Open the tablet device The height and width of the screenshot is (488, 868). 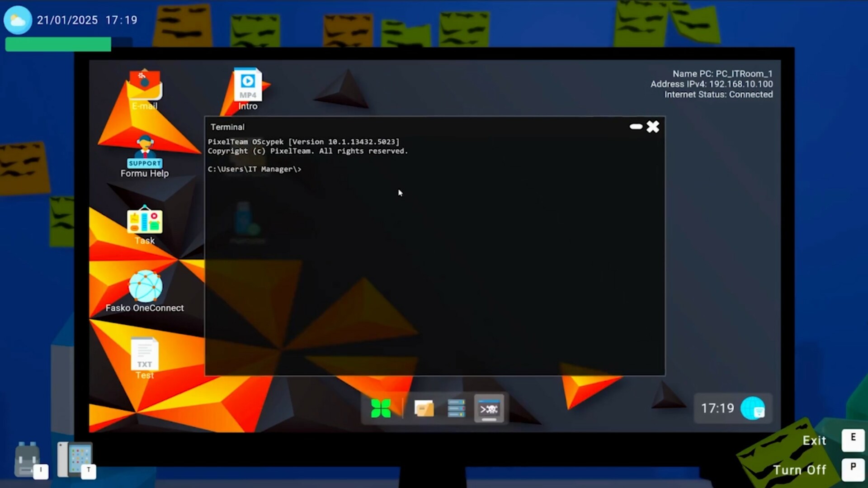tap(75, 458)
